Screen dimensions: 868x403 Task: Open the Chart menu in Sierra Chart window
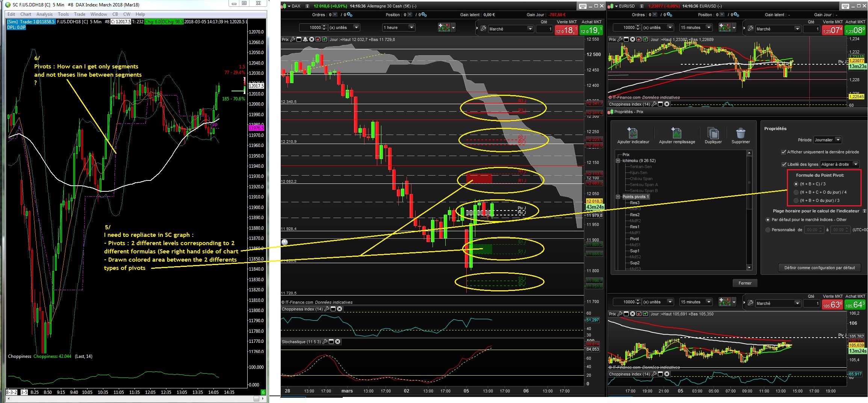26,14
